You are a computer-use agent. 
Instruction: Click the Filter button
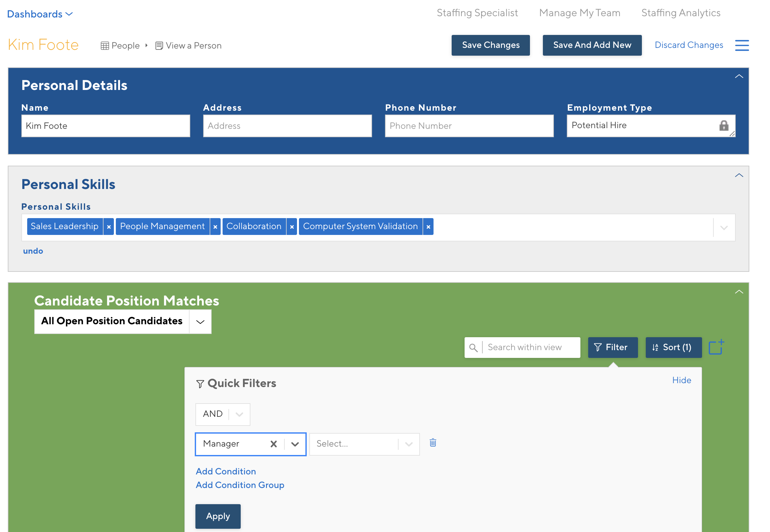(613, 348)
